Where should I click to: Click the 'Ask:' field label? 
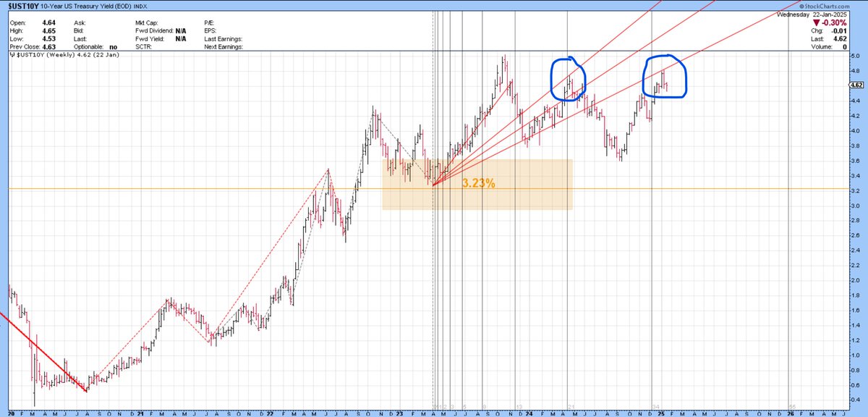point(80,23)
